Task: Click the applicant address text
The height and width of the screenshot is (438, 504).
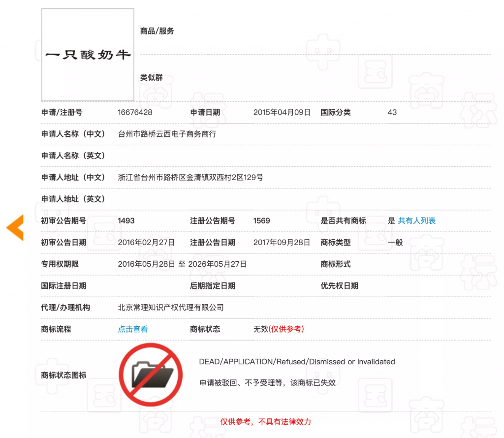Action: (x=190, y=177)
